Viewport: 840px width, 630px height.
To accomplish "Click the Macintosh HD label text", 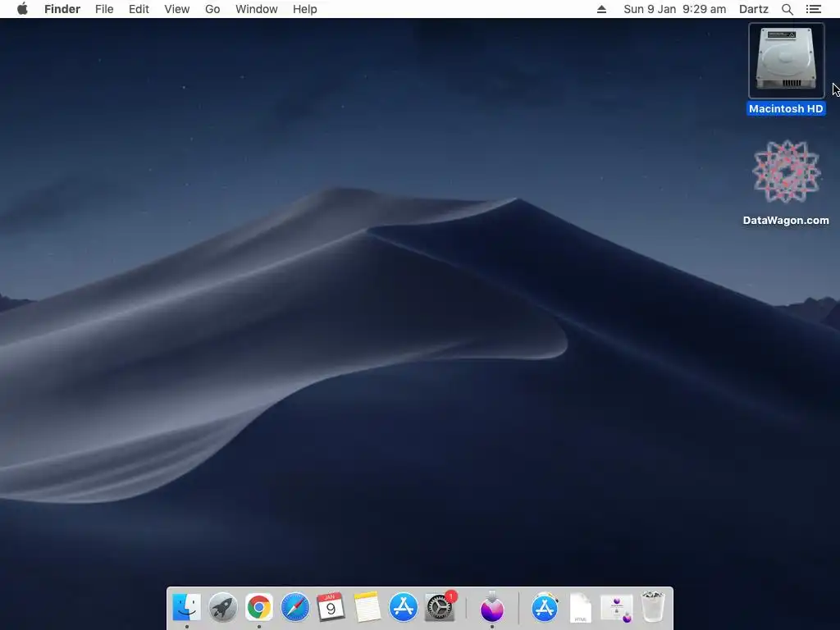I will click(786, 109).
